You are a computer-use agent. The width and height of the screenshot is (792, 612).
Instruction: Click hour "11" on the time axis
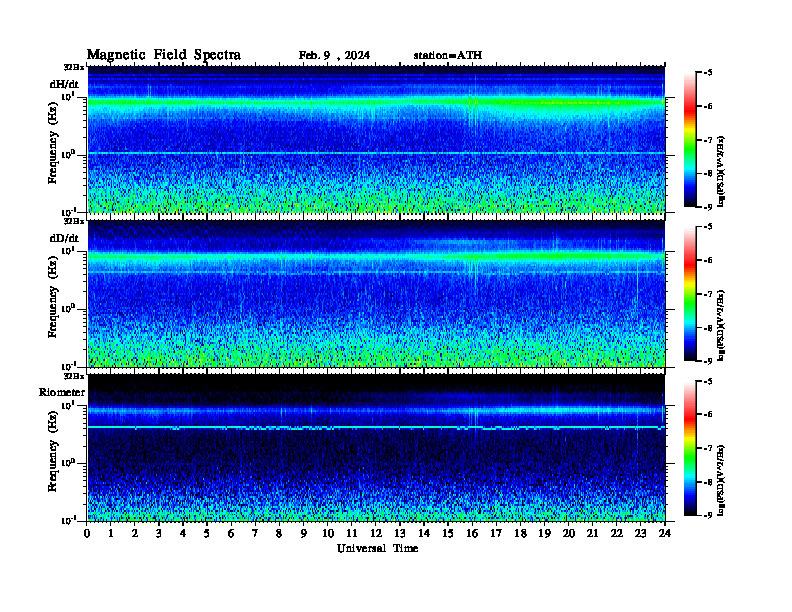[x=352, y=534]
